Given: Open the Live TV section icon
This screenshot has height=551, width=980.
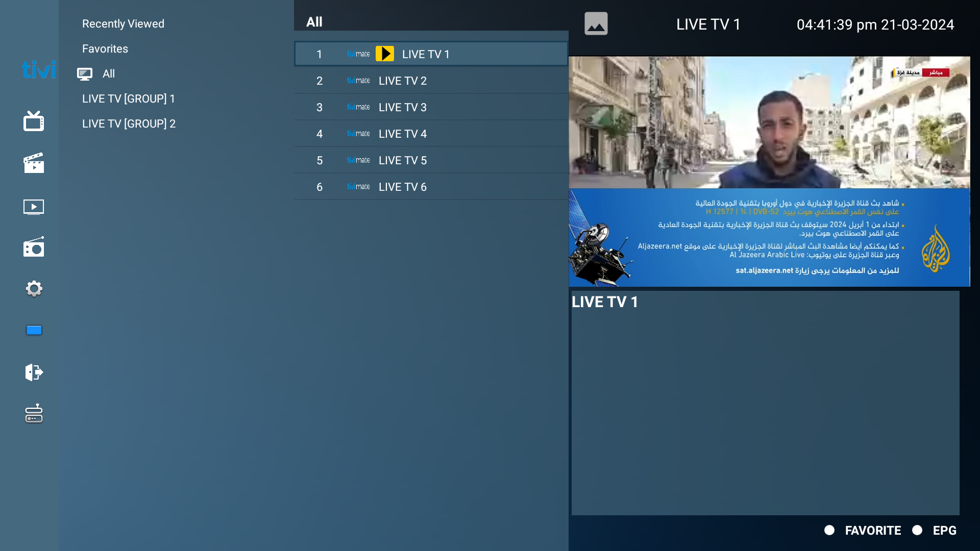Looking at the screenshot, I should click(34, 121).
